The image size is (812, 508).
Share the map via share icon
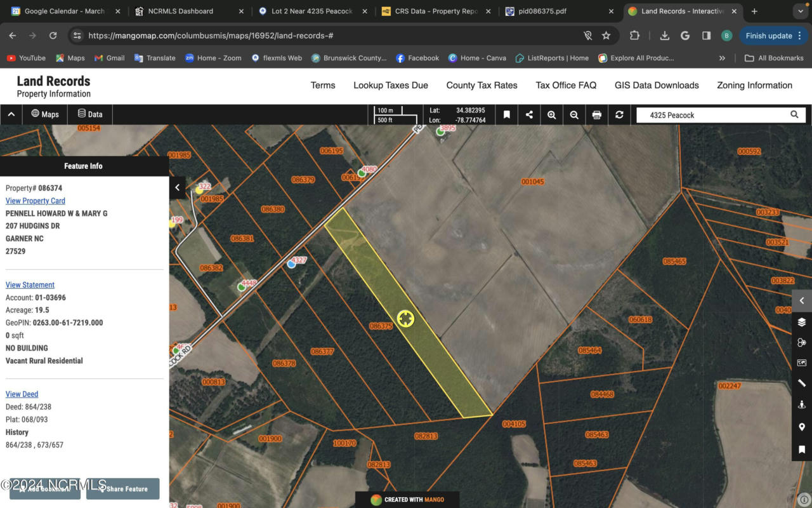(529, 115)
